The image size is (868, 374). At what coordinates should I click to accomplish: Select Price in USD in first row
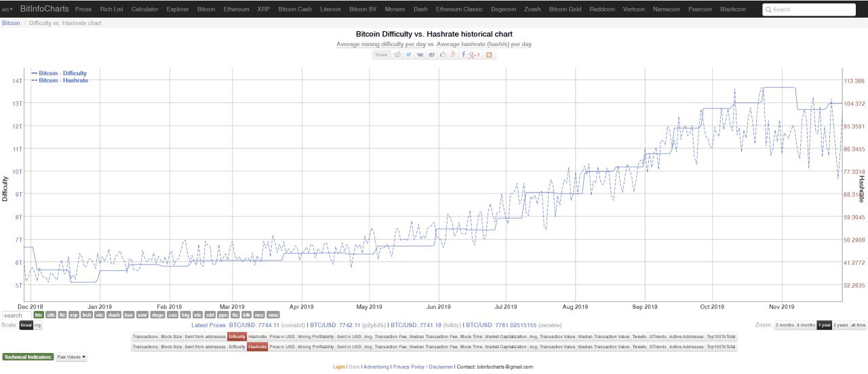[281, 337]
